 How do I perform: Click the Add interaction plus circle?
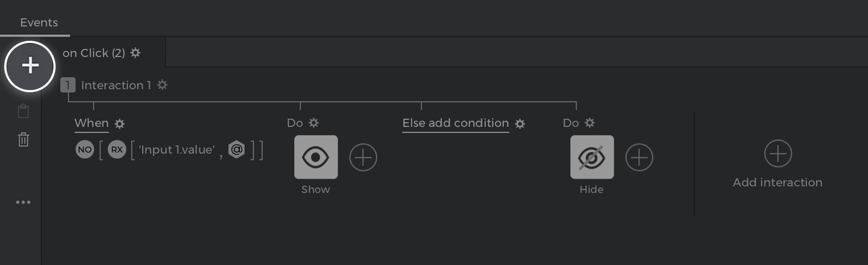click(x=777, y=154)
